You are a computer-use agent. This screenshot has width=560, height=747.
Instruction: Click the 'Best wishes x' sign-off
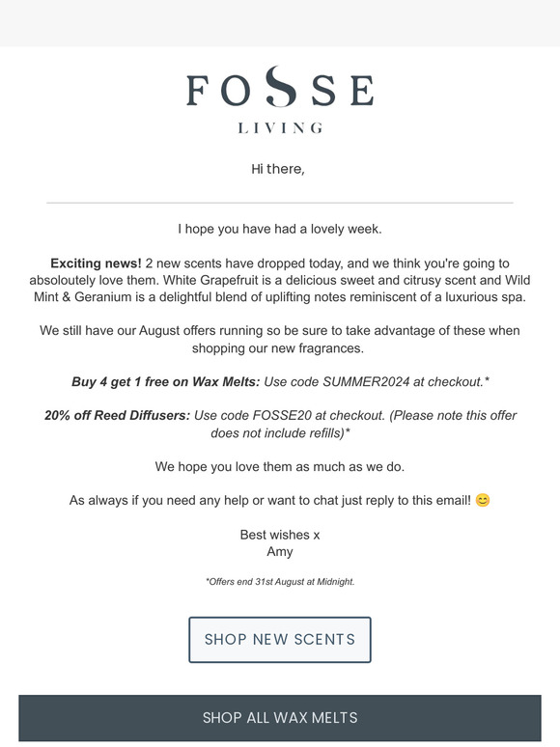pyautogui.click(x=280, y=535)
